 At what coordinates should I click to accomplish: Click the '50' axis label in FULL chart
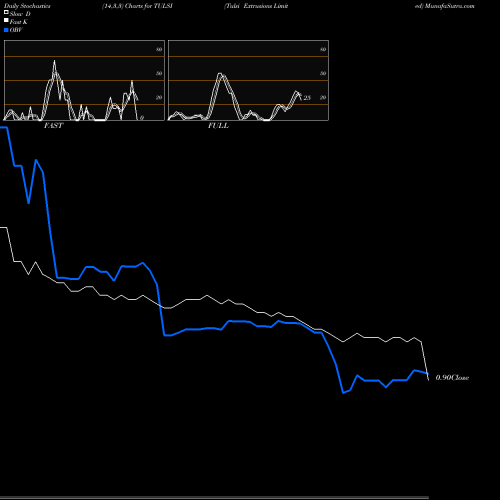tap(323, 73)
